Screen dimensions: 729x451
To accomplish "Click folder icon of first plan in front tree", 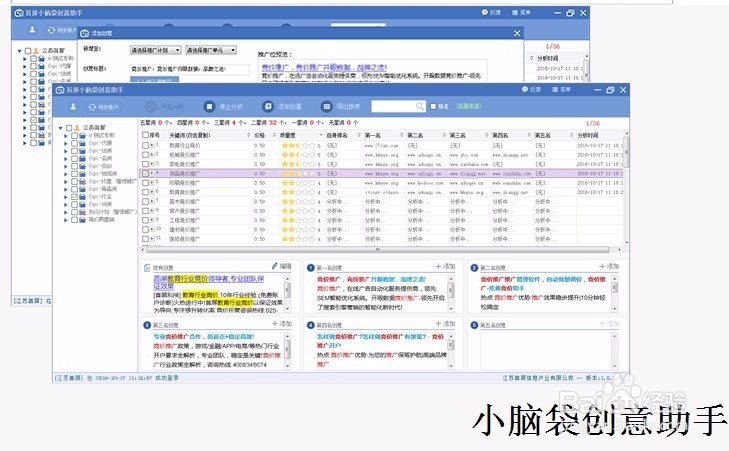I will pyautogui.click(x=82, y=136).
